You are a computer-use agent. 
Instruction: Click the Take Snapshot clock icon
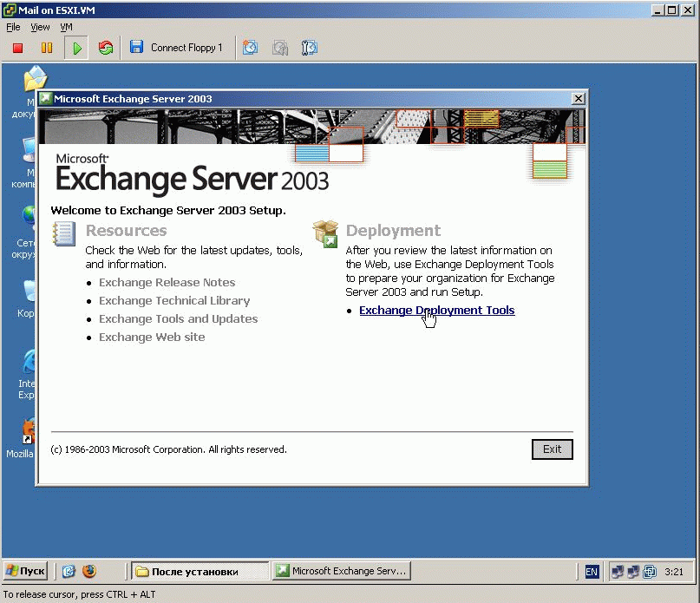click(250, 48)
